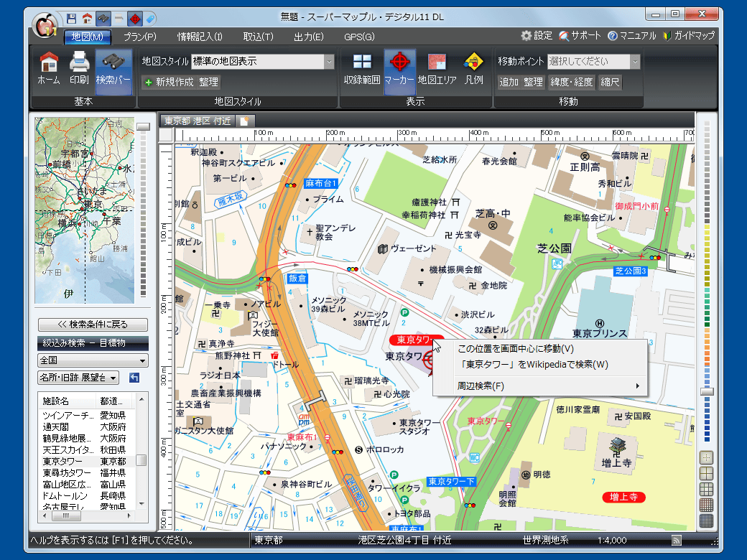Screen dimensions: 747x560
Task: Open the マニュアル manual help
Action: (x=631, y=36)
